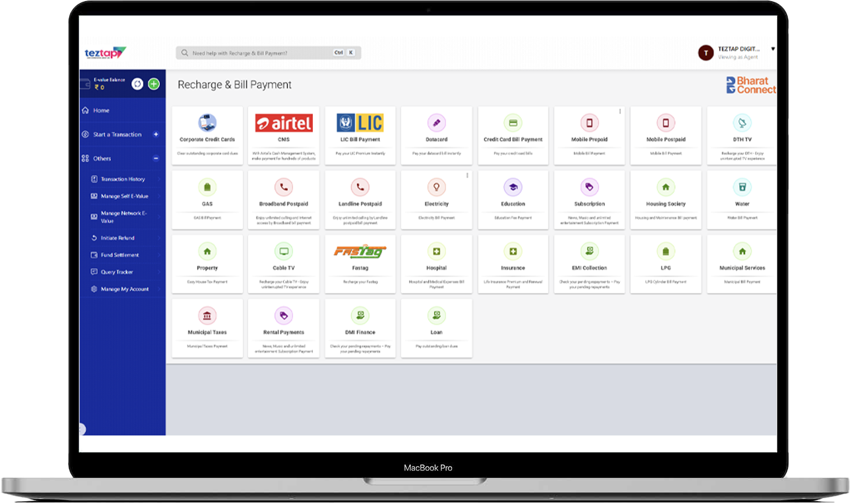The width and height of the screenshot is (851, 504).
Task: Go to Home in the sidebar
Action: coord(101,110)
